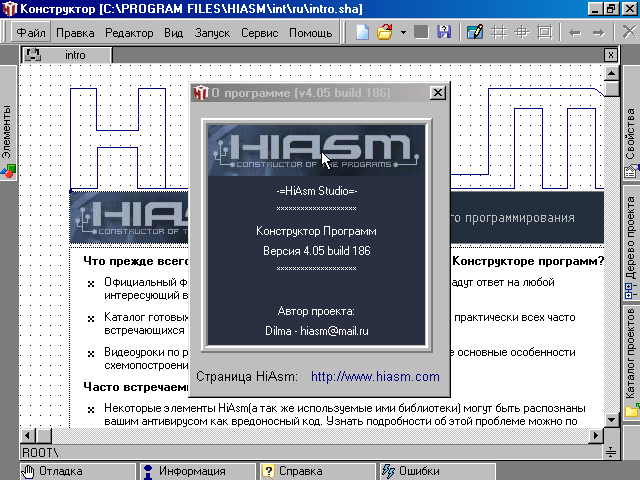Close the О программе dialog
640x480 pixels.
point(437,93)
